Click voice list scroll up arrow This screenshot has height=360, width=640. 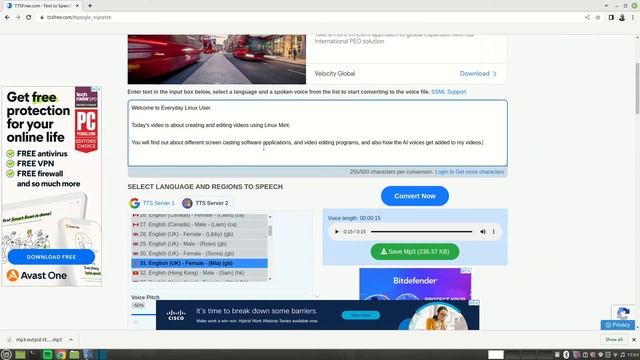coord(270,217)
